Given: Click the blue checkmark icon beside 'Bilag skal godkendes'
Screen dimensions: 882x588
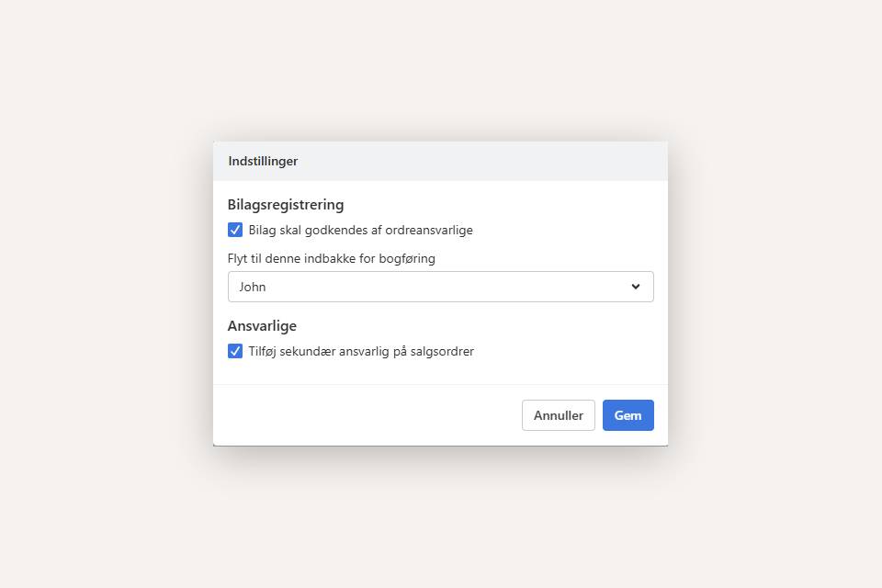Looking at the screenshot, I should click(235, 230).
